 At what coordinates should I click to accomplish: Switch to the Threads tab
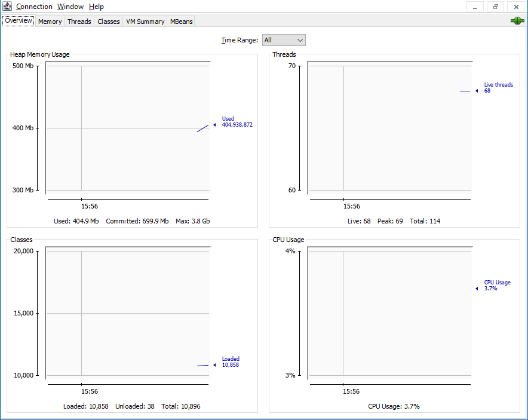pos(79,22)
